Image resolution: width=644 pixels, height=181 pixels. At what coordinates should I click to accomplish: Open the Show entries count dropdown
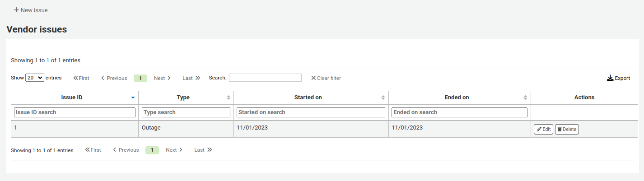click(x=35, y=78)
